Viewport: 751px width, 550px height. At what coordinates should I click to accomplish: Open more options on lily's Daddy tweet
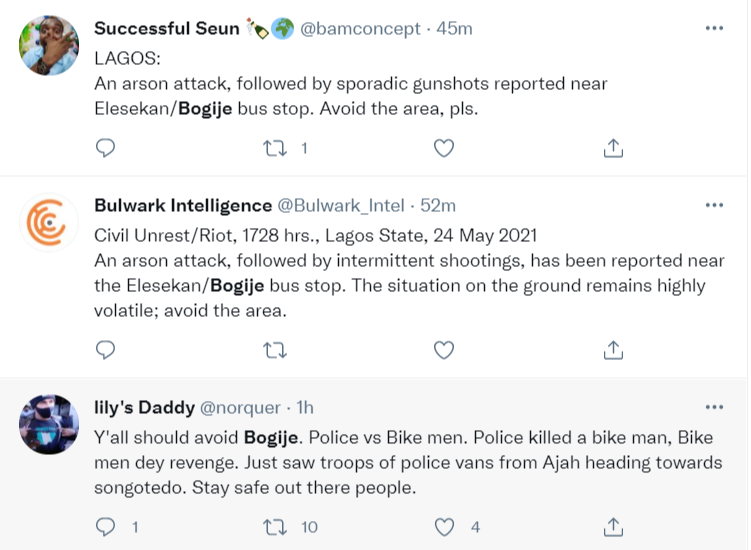click(x=714, y=408)
